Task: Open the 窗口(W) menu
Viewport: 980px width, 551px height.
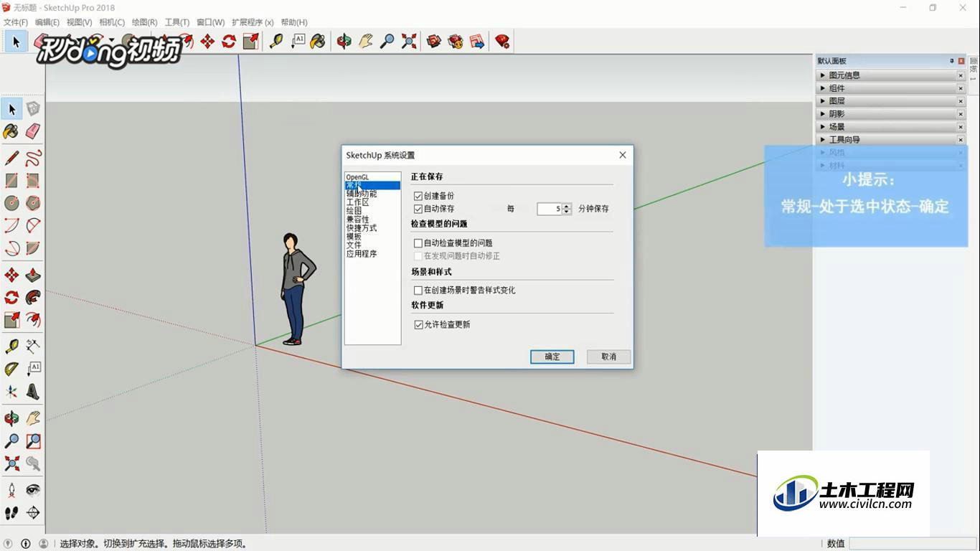Action: click(x=210, y=22)
